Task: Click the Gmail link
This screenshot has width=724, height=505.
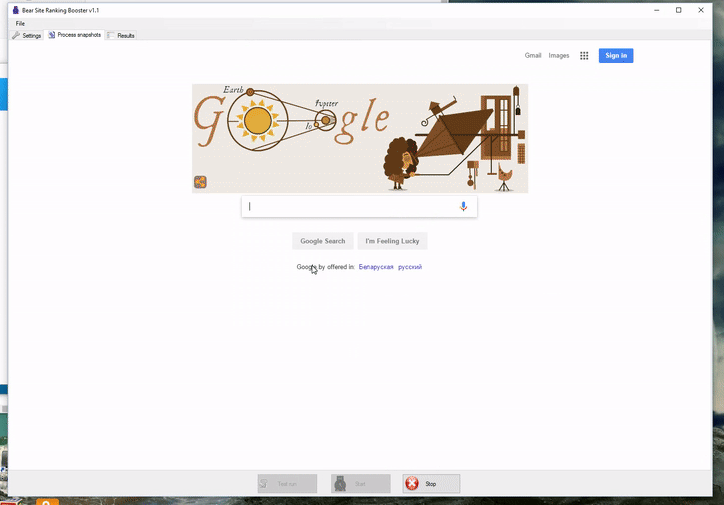Action: point(532,55)
